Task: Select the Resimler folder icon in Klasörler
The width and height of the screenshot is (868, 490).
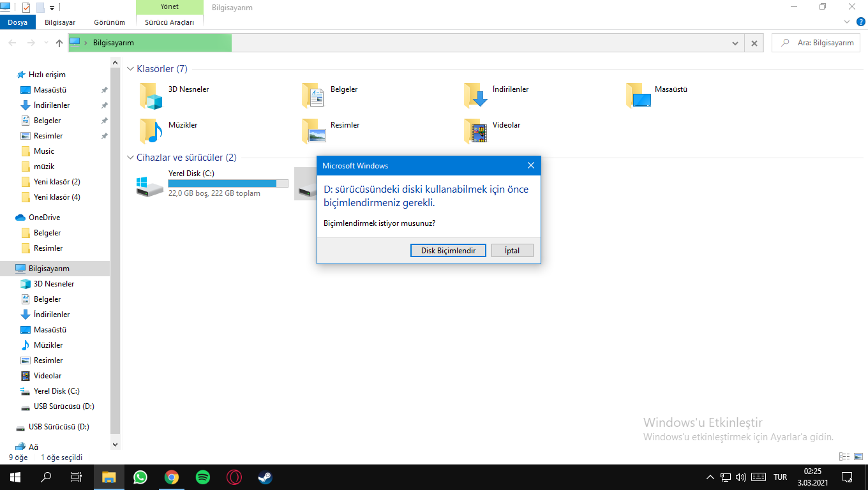Action: 313,131
